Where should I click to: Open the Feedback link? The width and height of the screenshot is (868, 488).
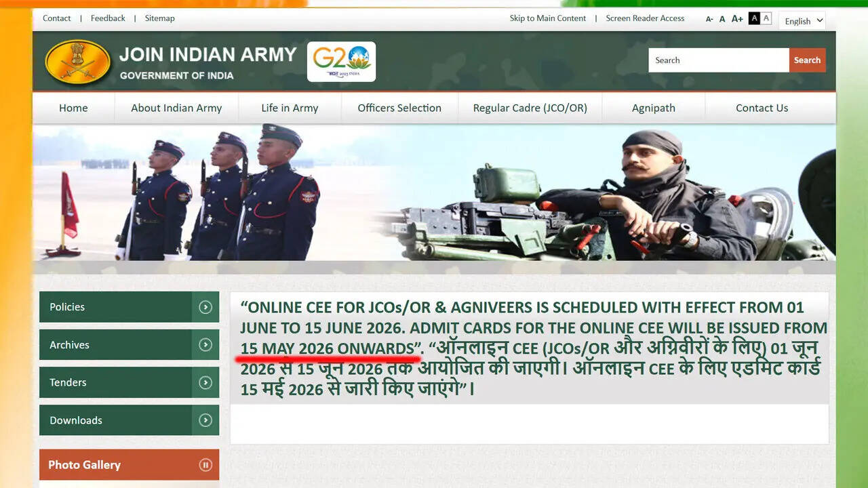[x=108, y=18]
